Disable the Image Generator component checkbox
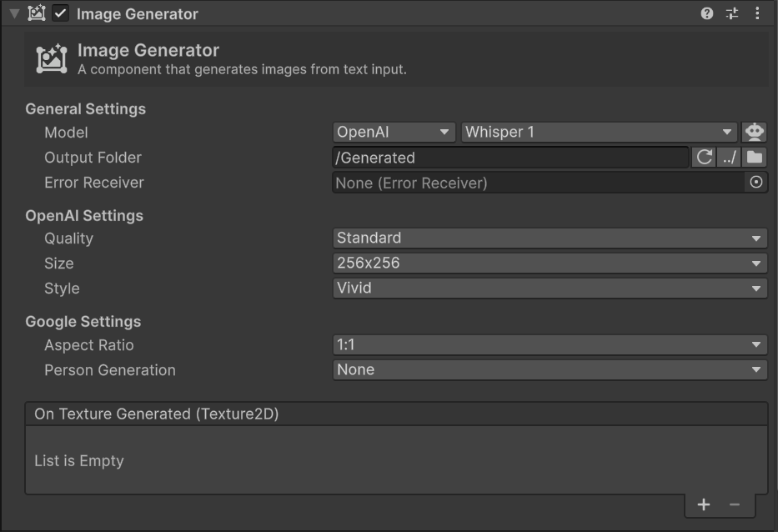The width and height of the screenshot is (778, 532). tap(60, 13)
